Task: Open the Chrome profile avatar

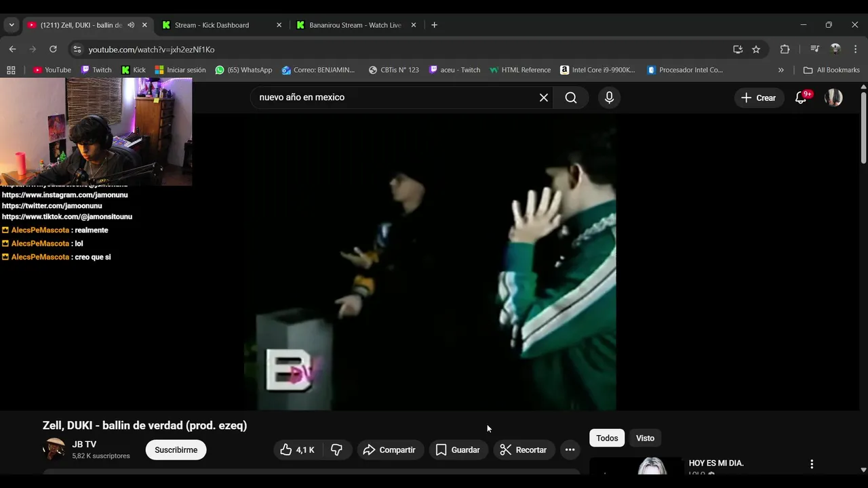Action: 835,49
